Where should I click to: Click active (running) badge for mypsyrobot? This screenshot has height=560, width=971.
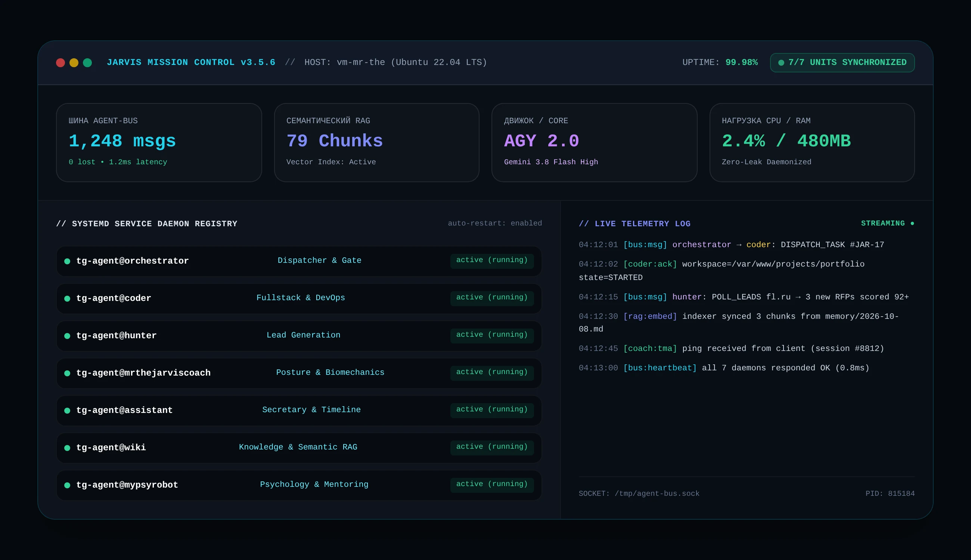(492, 485)
